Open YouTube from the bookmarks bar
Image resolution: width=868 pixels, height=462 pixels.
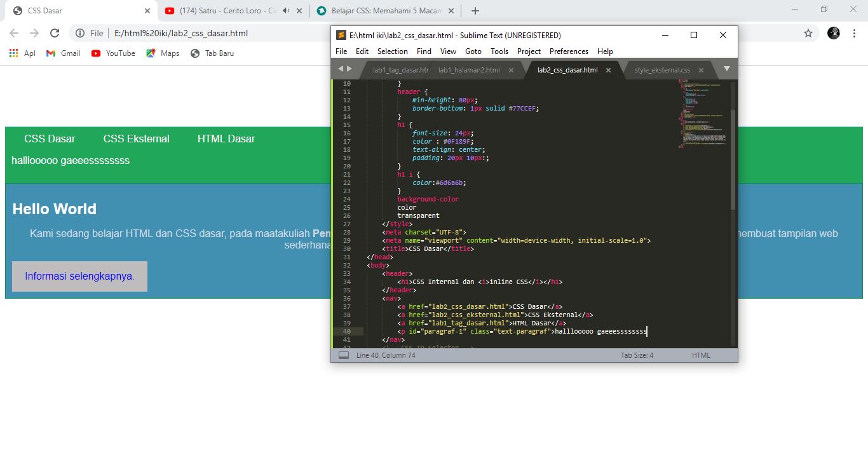click(x=112, y=53)
